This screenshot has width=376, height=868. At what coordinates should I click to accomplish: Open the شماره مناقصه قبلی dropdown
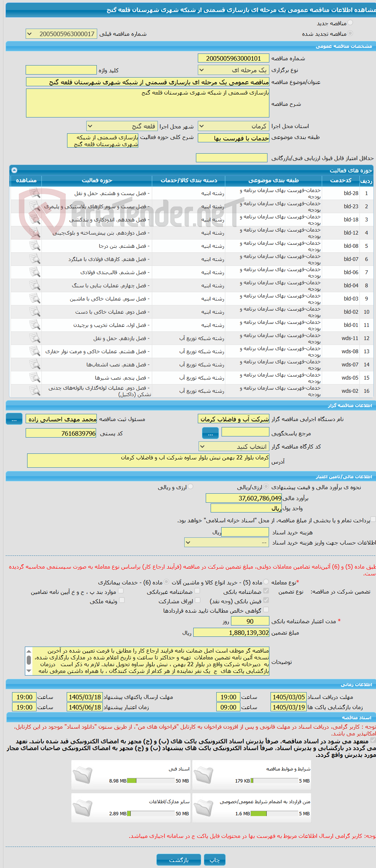point(61,34)
